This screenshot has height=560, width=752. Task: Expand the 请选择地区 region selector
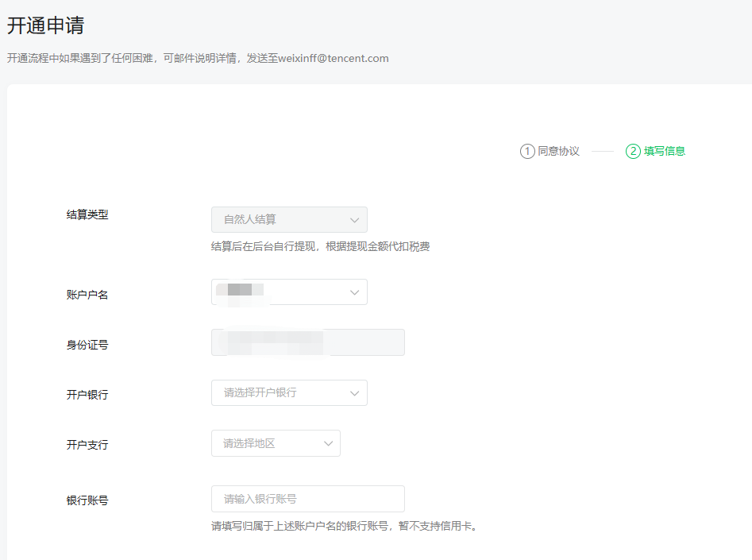(276, 443)
